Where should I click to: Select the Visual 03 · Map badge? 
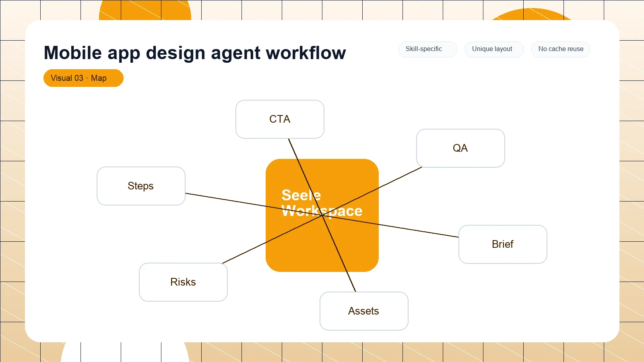(x=83, y=78)
